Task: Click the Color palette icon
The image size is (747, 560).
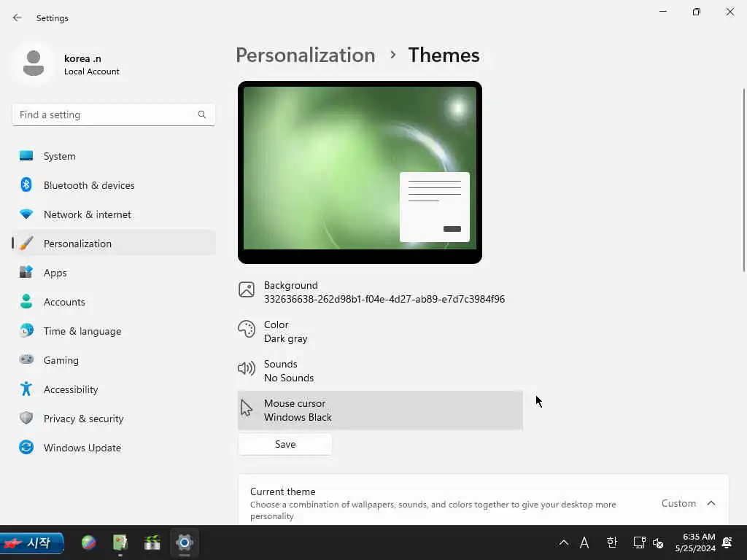Action: coord(247,329)
